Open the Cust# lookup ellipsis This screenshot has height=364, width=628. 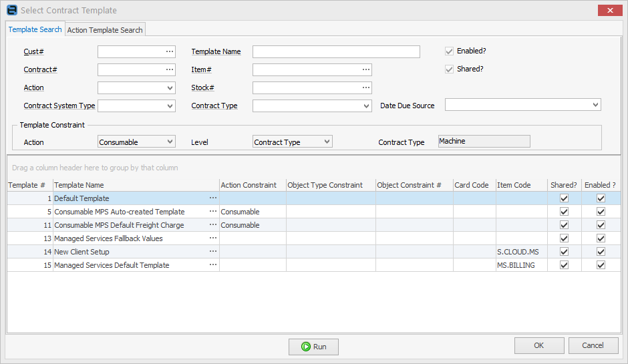tap(170, 51)
